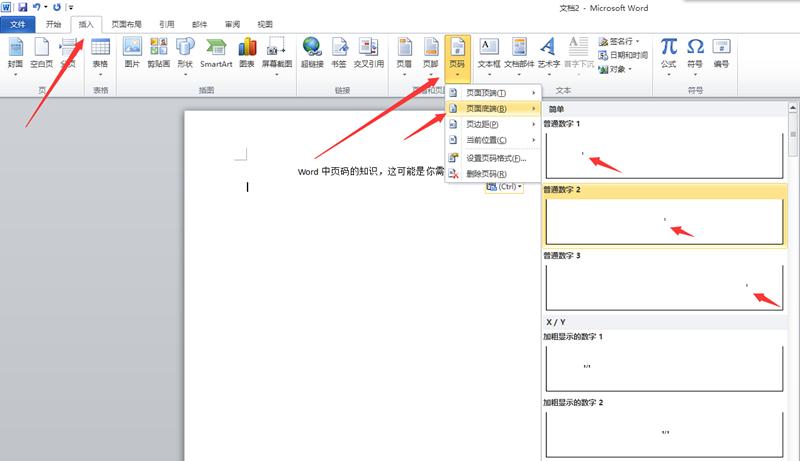Choose Remove Page Numbers (删除页码)
The image size is (800, 461).
pyautogui.click(x=493, y=174)
